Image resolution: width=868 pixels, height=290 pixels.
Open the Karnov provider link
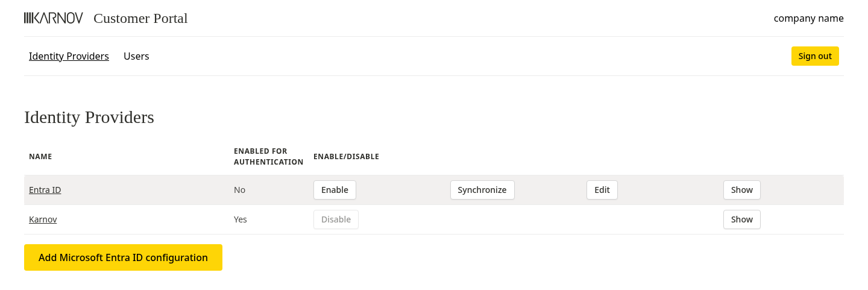(x=43, y=219)
